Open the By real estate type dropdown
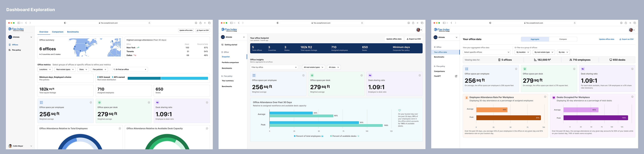 pyautogui.click(x=544, y=52)
